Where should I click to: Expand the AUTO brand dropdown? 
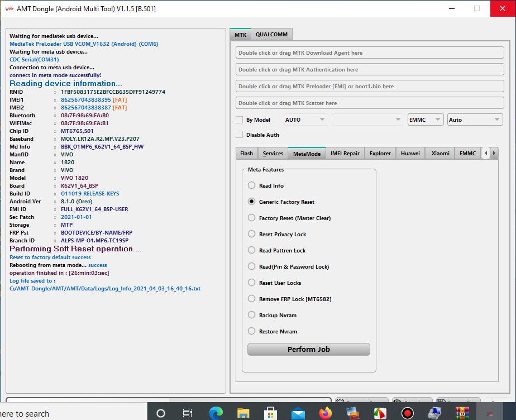pyautogui.click(x=305, y=120)
